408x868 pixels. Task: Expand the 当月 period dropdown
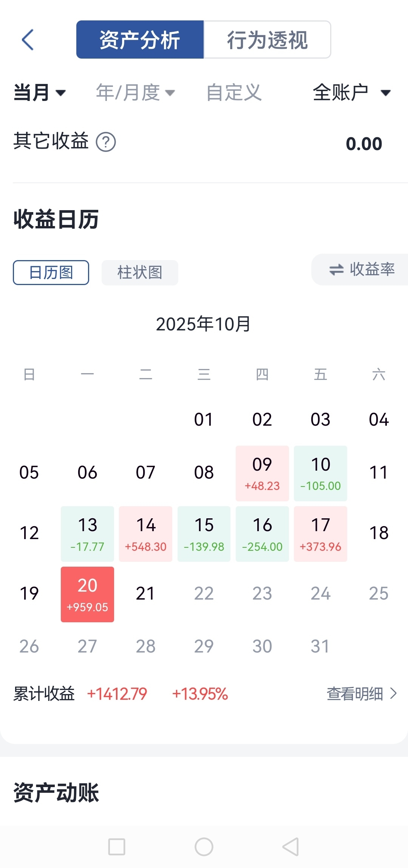[x=40, y=93]
